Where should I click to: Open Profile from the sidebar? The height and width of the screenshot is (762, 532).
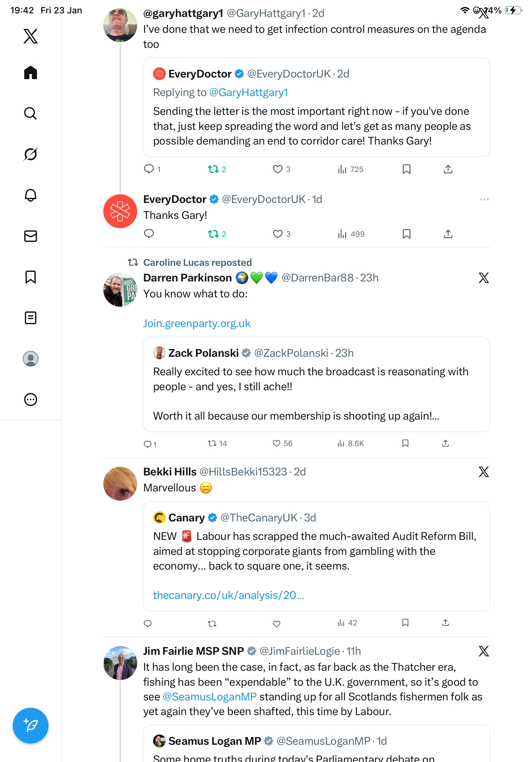click(31, 359)
